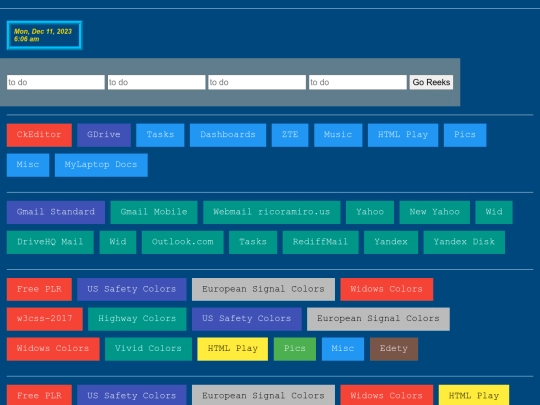Click the yellow HTML Play beside Vivid Colors
The image size is (540, 405).
(233, 349)
